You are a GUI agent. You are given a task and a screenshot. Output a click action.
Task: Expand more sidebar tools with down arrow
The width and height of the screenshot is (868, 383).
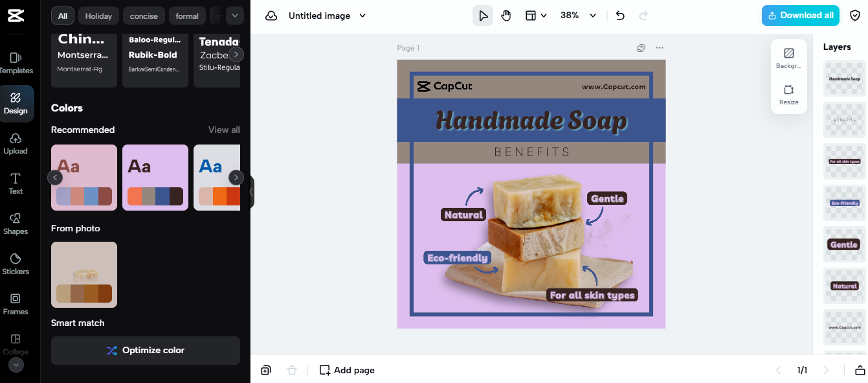click(x=16, y=365)
